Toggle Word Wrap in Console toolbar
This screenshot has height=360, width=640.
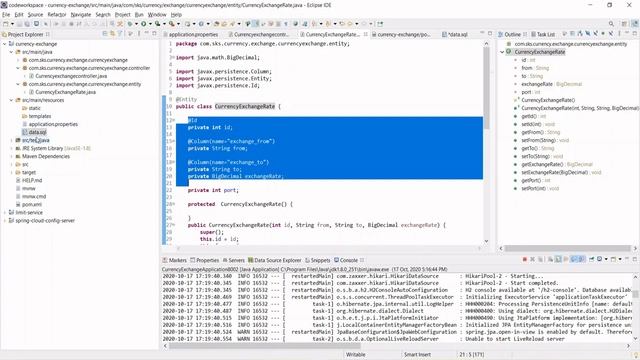click(x=566, y=259)
